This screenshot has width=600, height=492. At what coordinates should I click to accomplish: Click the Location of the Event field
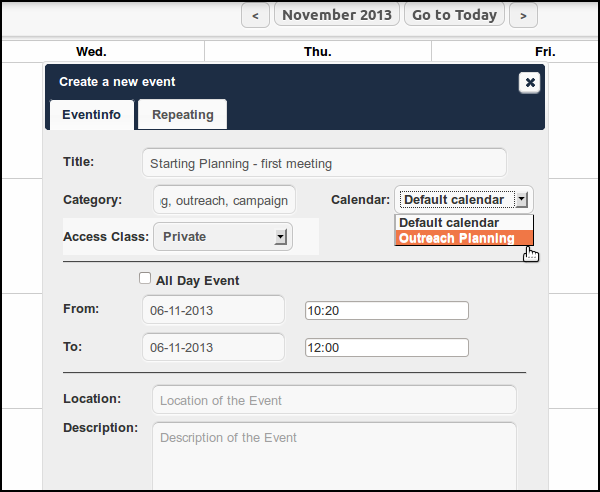pyautogui.click(x=334, y=400)
